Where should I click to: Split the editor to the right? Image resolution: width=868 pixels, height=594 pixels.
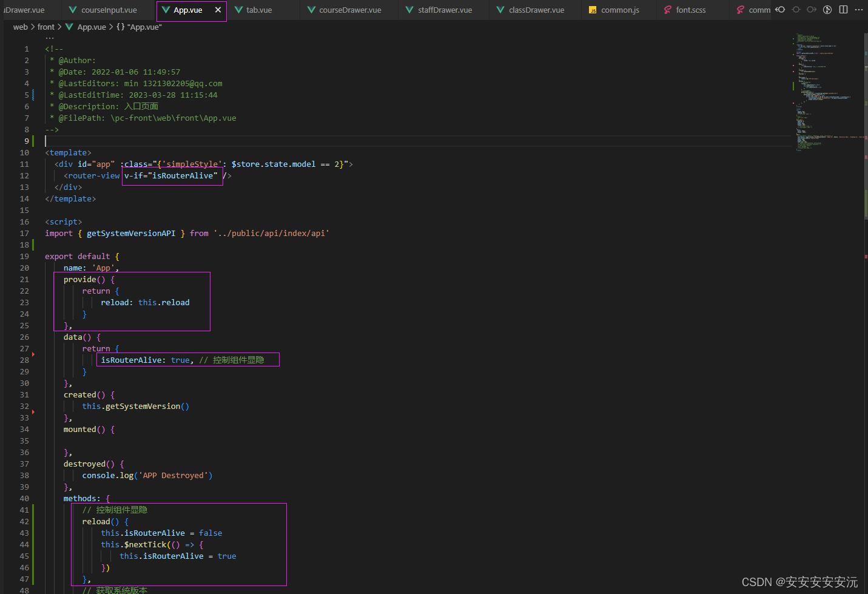click(843, 10)
